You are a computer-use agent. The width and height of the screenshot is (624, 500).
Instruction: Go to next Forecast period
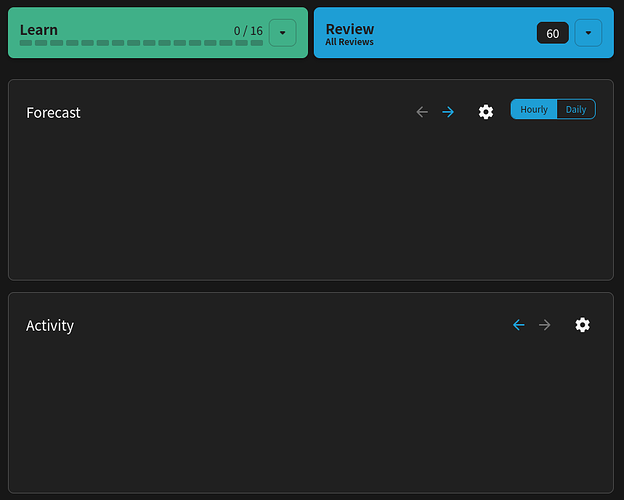tap(448, 112)
